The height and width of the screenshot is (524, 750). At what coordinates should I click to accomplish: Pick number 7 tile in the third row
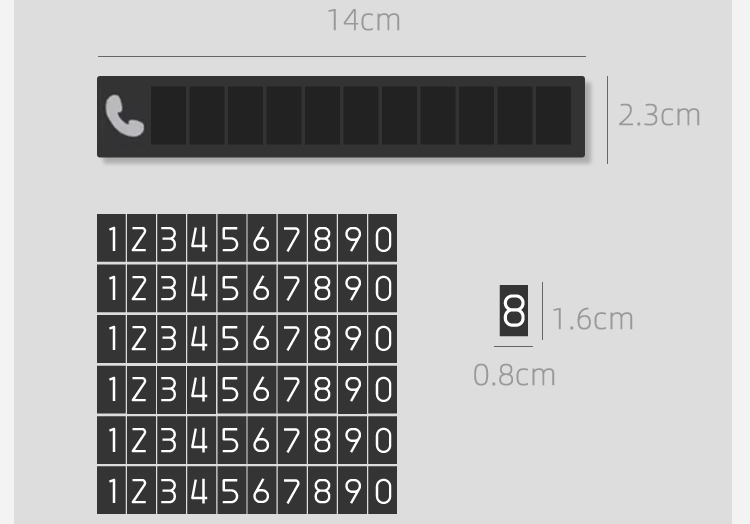click(x=292, y=339)
